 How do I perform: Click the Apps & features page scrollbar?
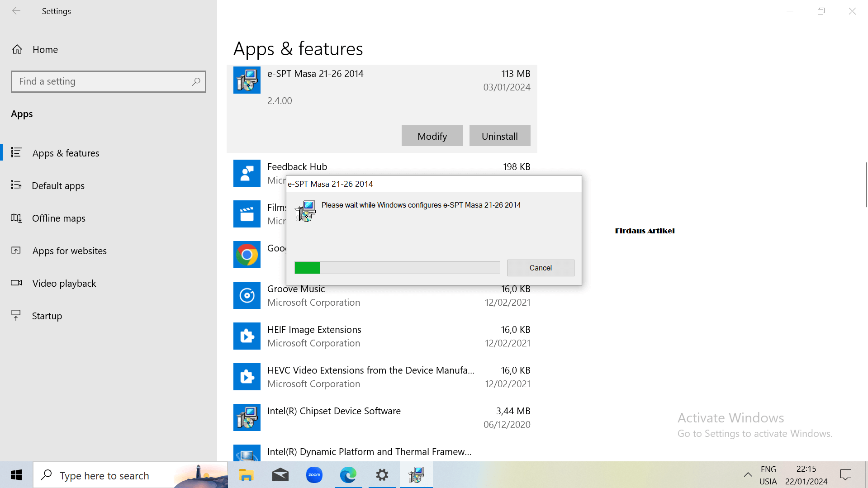click(866, 185)
